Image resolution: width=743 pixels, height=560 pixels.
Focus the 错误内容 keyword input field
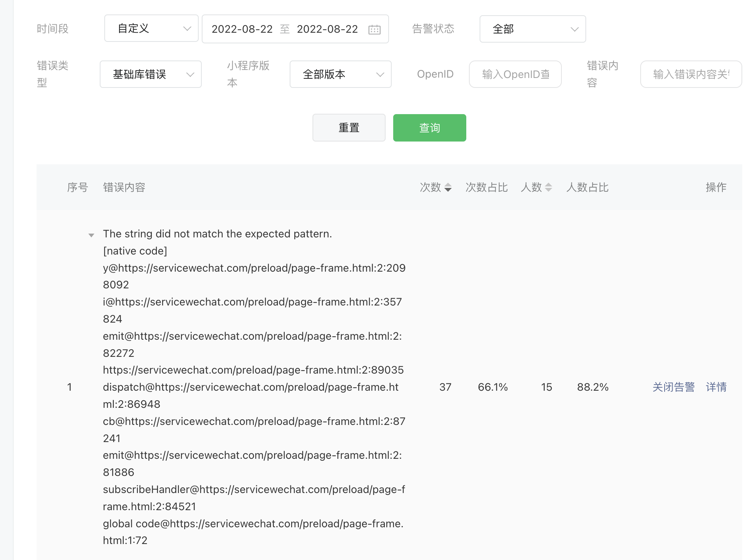[690, 74]
